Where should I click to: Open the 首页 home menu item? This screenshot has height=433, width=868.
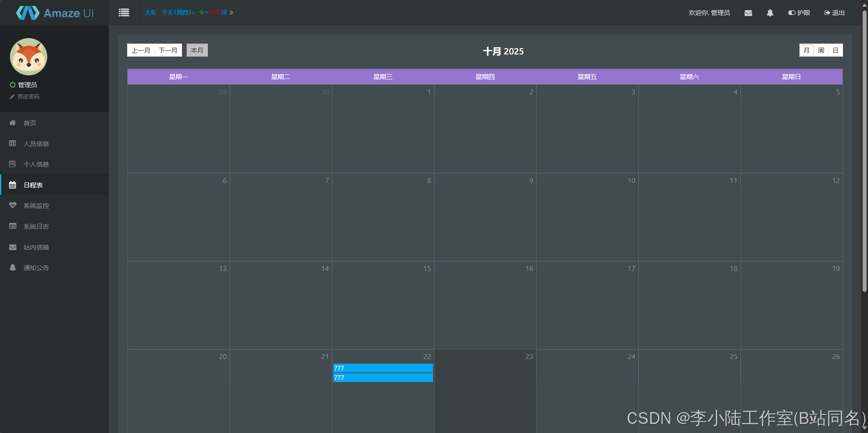12,123
